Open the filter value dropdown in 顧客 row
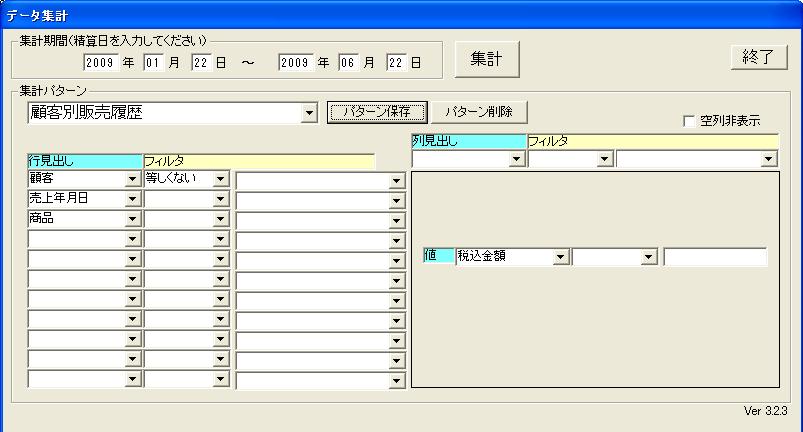Viewport: 803px width, 432px height. [x=396, y=180]
